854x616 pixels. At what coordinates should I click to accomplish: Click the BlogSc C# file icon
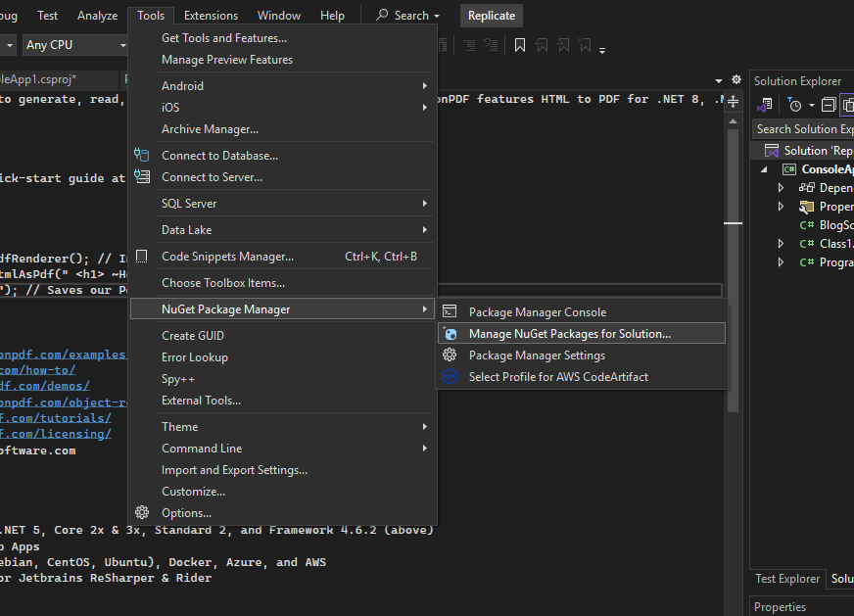point(807,225)
